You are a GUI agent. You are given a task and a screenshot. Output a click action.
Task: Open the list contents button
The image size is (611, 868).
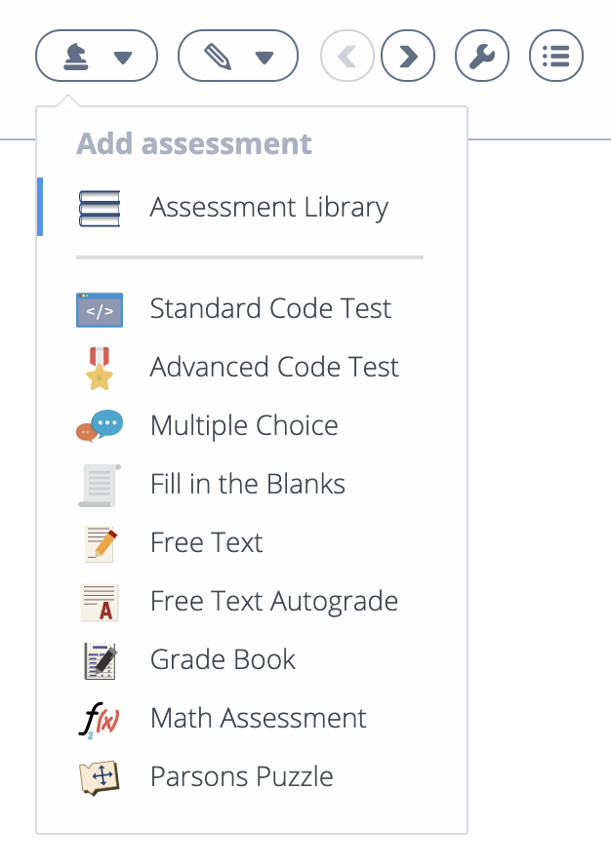tap(556, 56)
